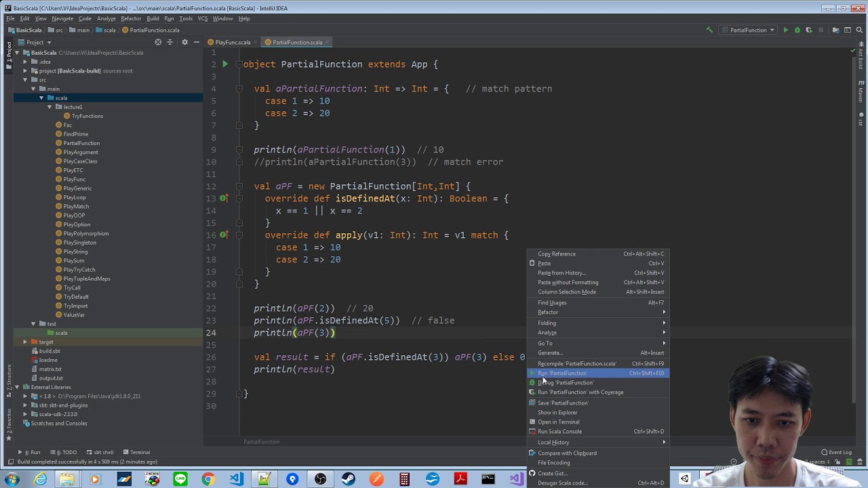Open Local History submenu
This screenshot has width=868, height=488.
coord(598,442)
